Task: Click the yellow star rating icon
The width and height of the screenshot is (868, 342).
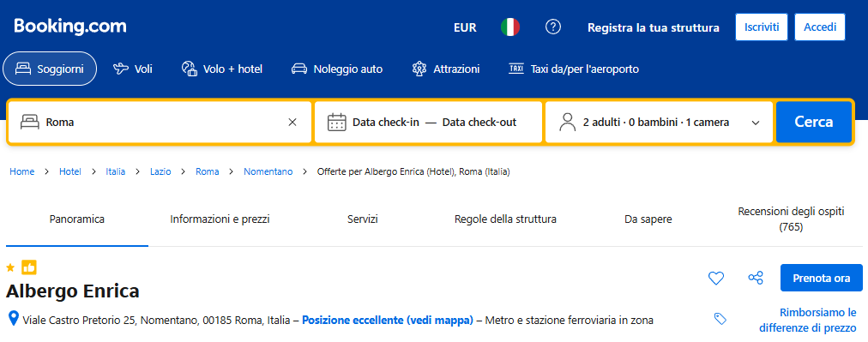Action: click(x=10, y=267)
